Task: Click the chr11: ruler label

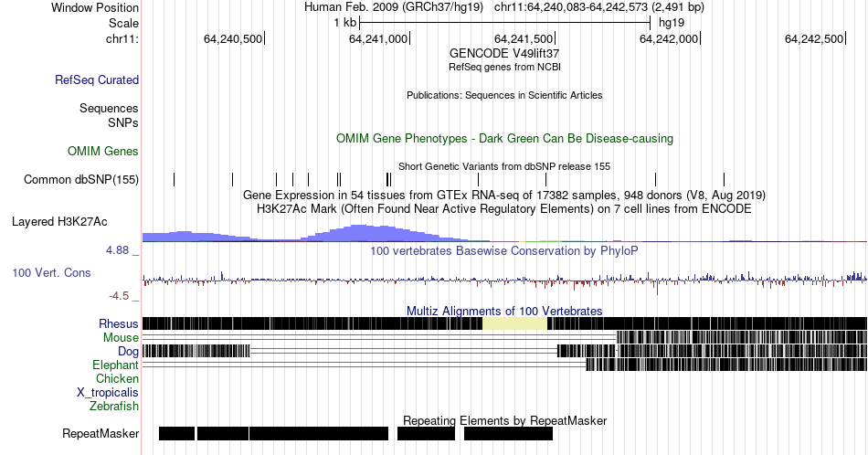Action: point(122,38)
